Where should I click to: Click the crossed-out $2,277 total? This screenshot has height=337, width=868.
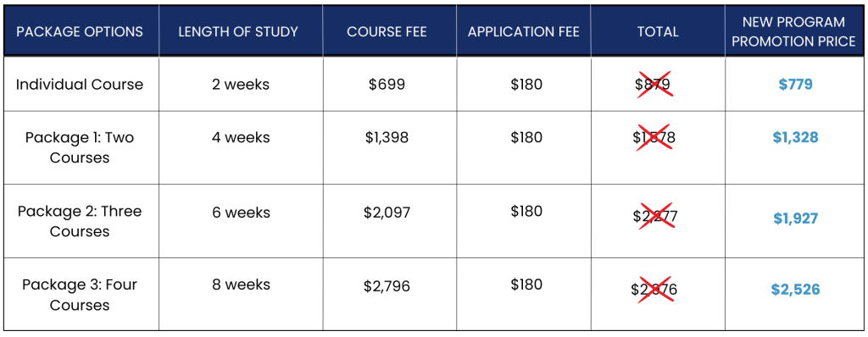point(654,216)
